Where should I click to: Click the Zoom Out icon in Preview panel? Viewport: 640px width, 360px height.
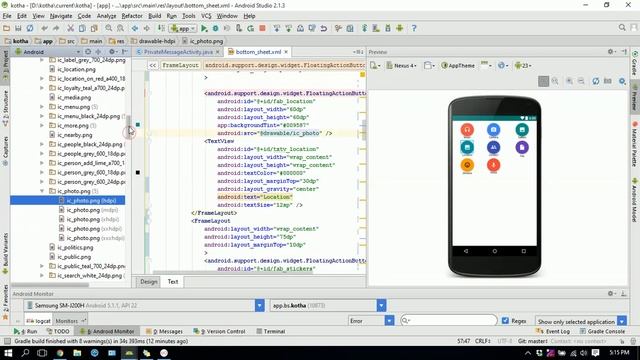581,81
